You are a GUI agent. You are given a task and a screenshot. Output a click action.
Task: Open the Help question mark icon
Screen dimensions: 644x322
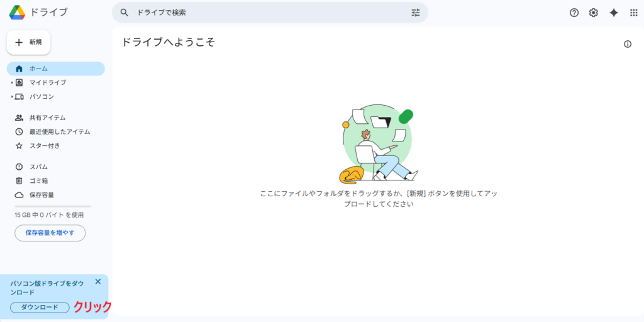coord(574,13)
